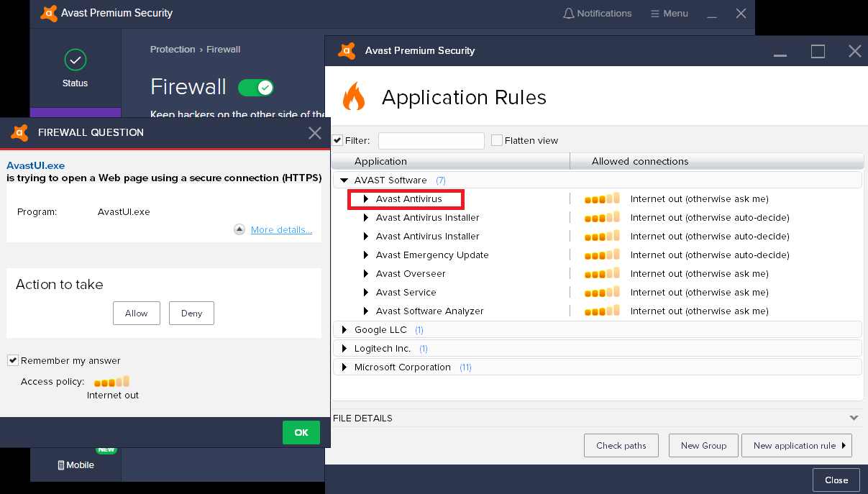The image size is (868, 494).
Task: Expand the FILE DETAILS chevron
Action: click(x=854, y=418)
